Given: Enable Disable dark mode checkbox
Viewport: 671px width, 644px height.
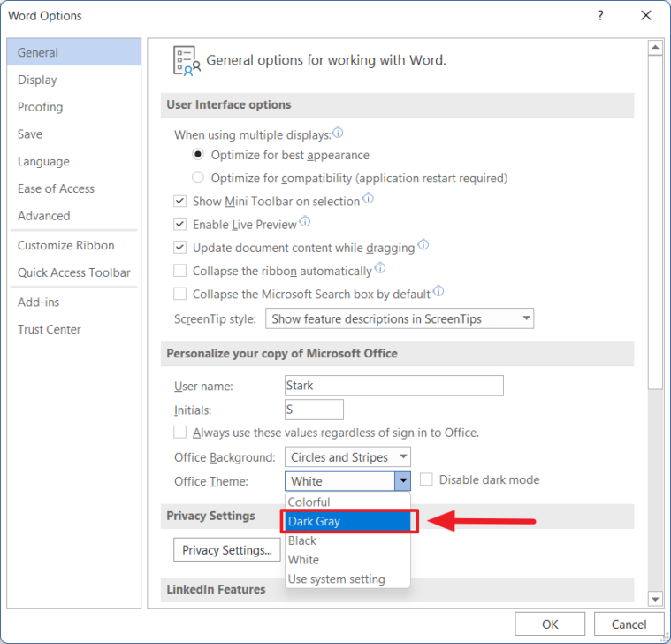Looking at the screenshot, I should point(426,479).
